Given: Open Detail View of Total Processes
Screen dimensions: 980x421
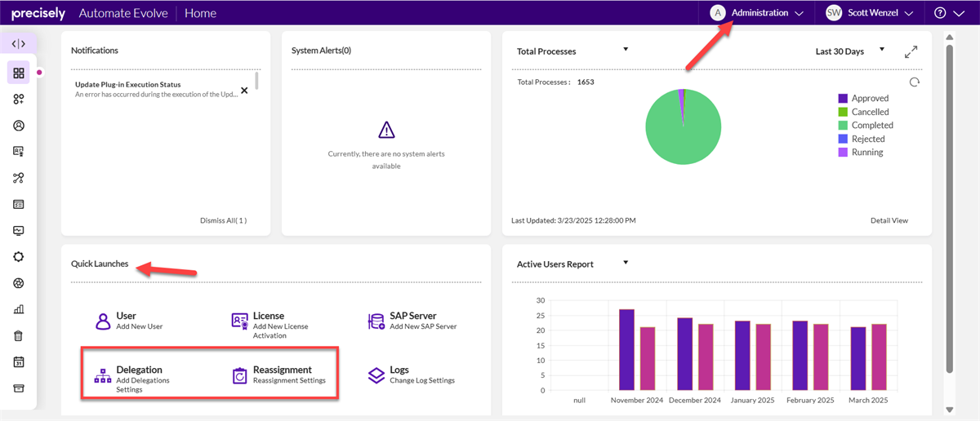Looking at the screenshot, I should point(889,220).
